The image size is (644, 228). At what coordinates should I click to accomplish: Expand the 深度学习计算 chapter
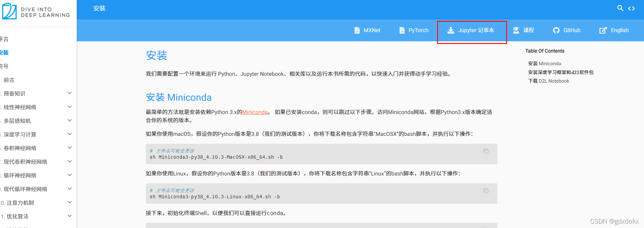70,134
